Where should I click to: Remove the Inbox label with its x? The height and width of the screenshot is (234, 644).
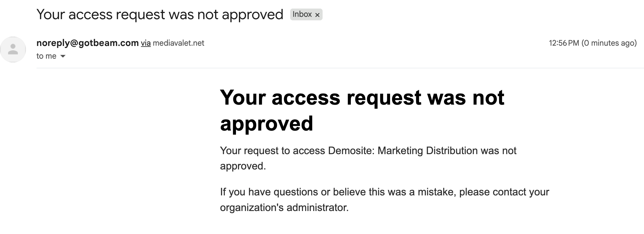(x=317, y=15)
